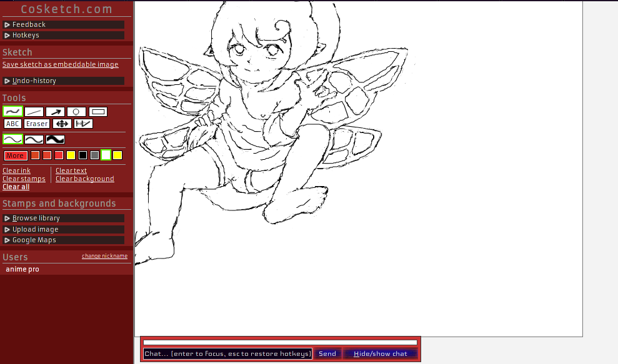Select the Eraser tool
Viewport: 618px width, 364px height.
coord(37,124)
